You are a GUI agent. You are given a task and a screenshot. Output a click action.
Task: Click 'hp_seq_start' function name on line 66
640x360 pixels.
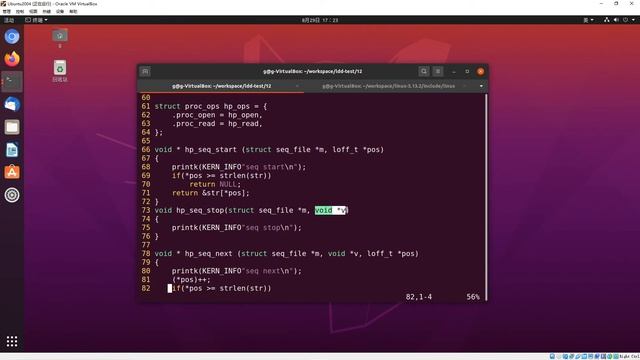click(x=211, y=149)
